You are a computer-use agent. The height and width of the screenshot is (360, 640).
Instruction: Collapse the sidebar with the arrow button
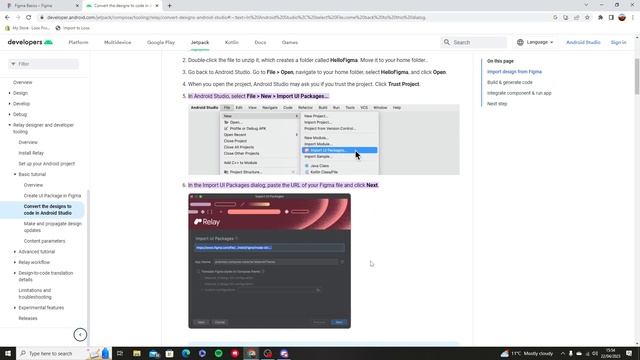pyautogui.click(x=80, y=335)
